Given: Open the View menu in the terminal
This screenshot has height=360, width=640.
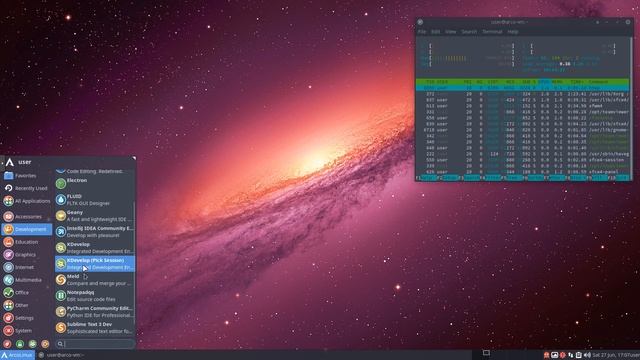Looking at the screenshot, I should click(x=451, y=31).
